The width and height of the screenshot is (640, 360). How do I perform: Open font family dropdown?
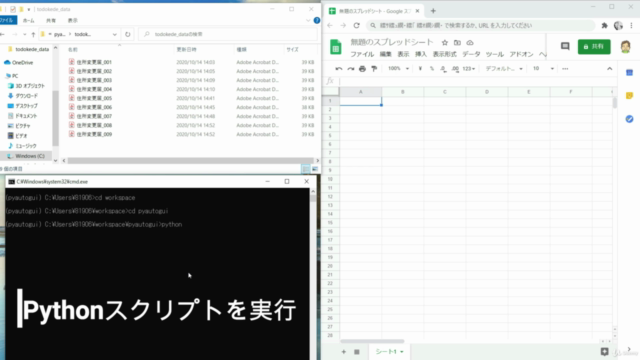(x=504, y=69)
